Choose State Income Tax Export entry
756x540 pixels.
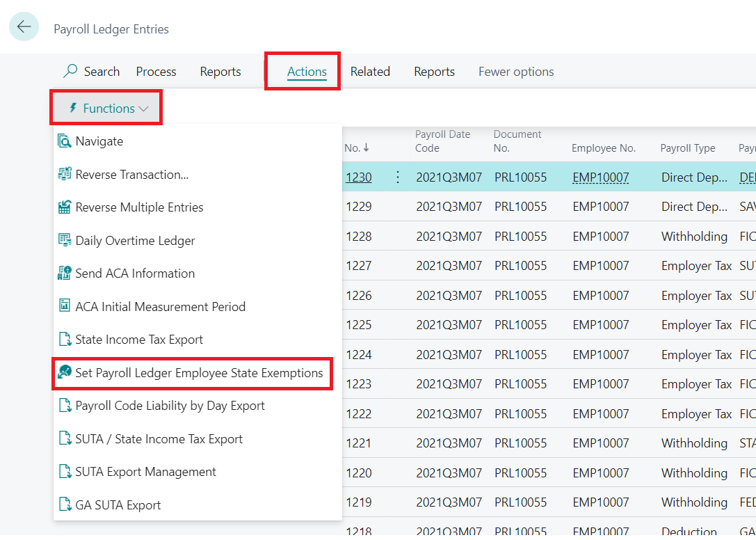[x=139, y=340]
